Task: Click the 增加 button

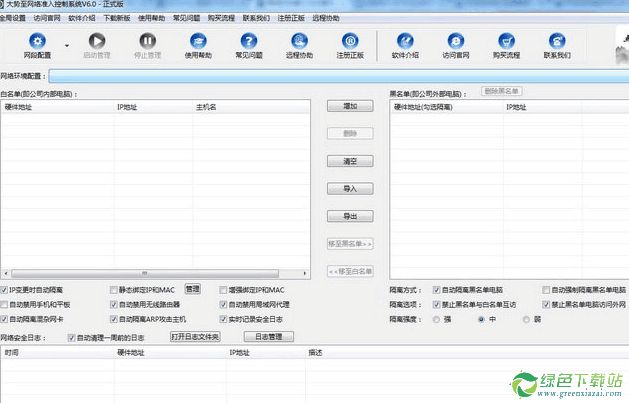Action: pos(350,105)
